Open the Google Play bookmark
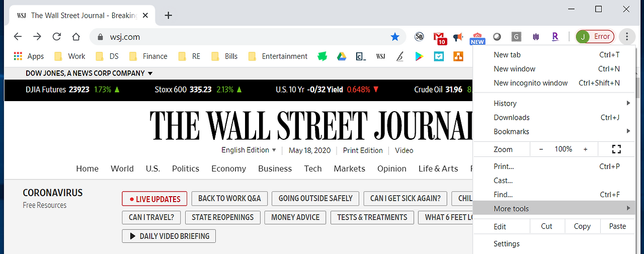 coord(419,56)
